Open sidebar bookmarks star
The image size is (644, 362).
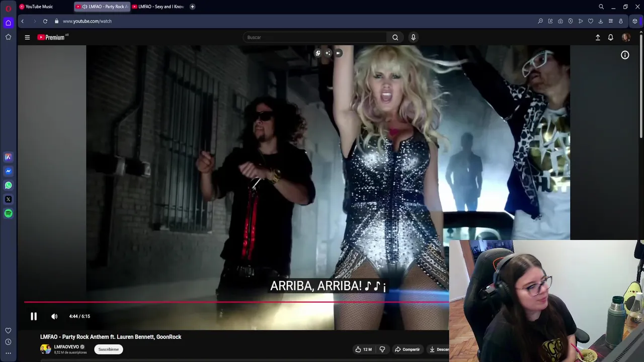pos(8,37)
